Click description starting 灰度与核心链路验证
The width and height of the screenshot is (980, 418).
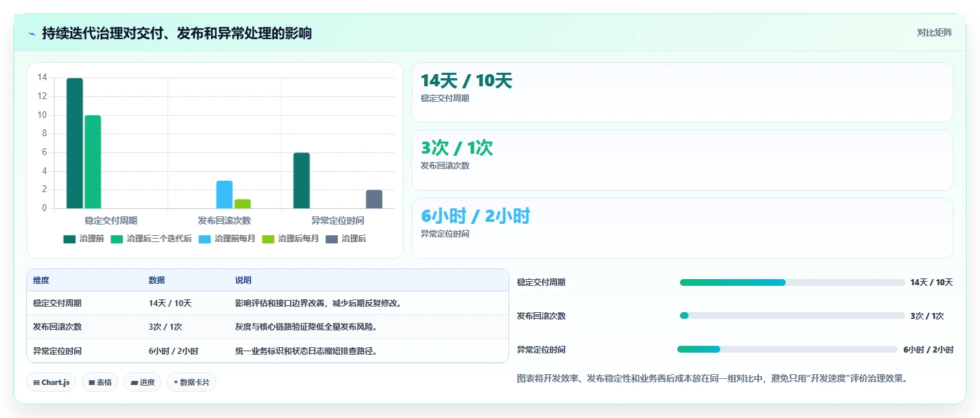[307, 327]
